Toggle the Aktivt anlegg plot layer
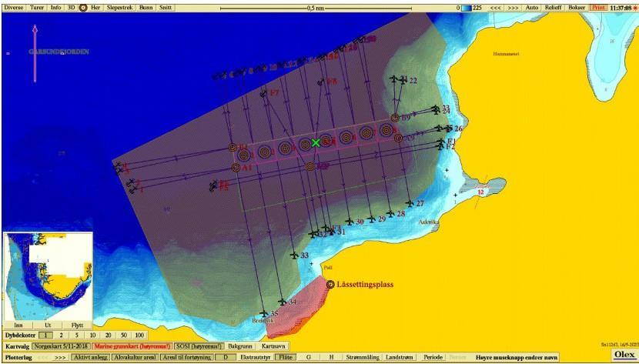 [x=90, y=357]
